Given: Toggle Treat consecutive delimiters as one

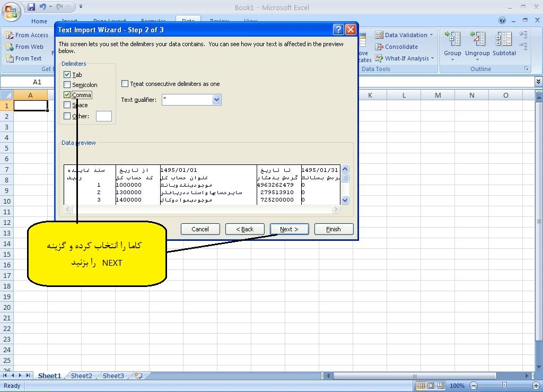Looking at the screenshot, I should coord(125,84).
